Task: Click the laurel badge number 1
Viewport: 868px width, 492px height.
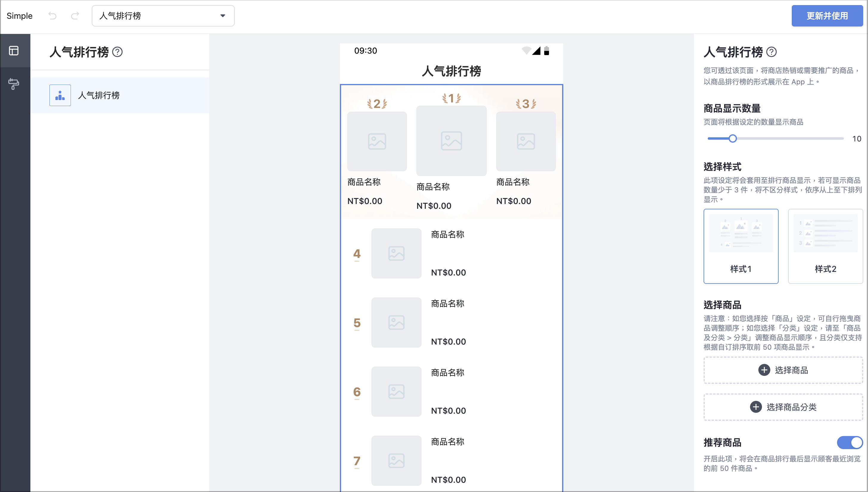Action: click(451, 98)
